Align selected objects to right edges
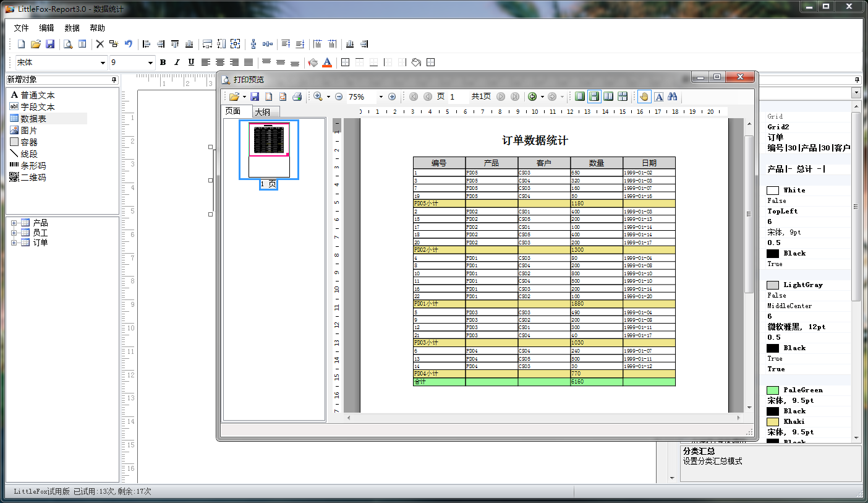Image resolution: width=868 pixels, height=503 pixels. pyautogui.click(x=161, y=44)
